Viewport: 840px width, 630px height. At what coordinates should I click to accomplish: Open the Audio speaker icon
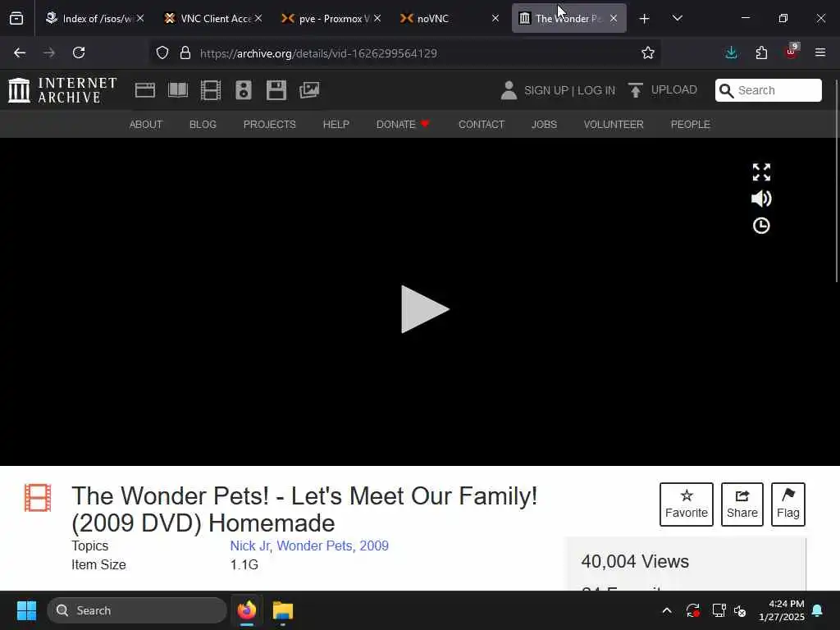[243, 90]
